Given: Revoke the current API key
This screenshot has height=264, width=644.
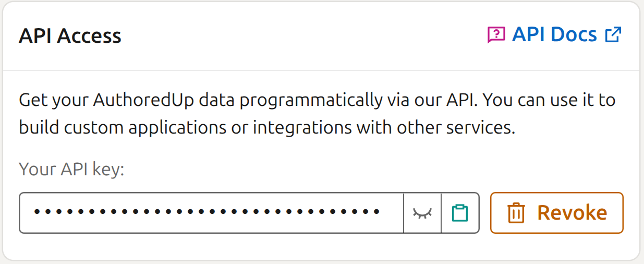Looking at the screenshot, I should (556, 213).
